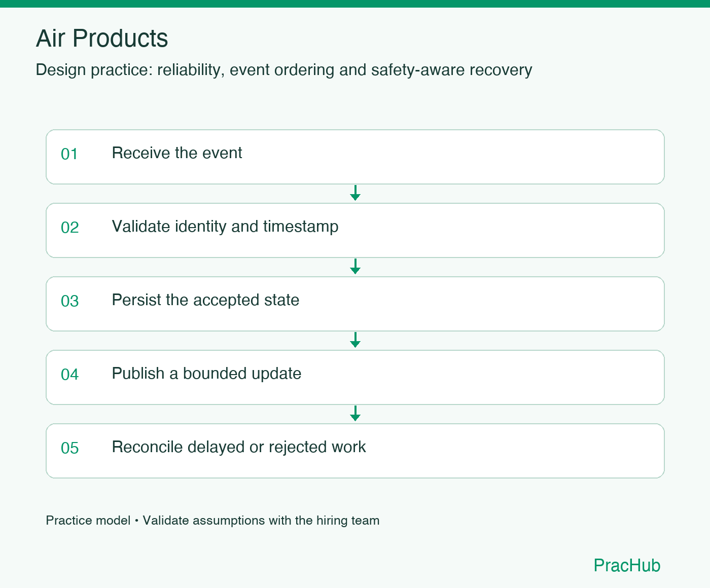The height and width of the screenshot is (588, 710).
Task: Click the PracHub logo text
Action: pos(627,565)
